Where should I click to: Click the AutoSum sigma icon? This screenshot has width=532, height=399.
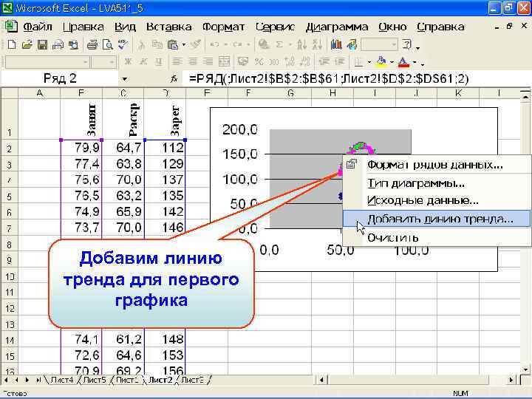(279, 44)
